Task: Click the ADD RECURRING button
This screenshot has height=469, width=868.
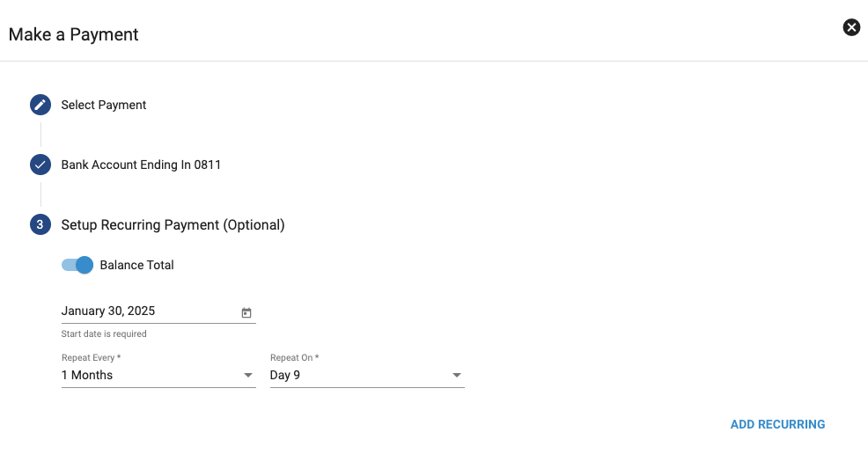Action: click(x=777, y=424)
